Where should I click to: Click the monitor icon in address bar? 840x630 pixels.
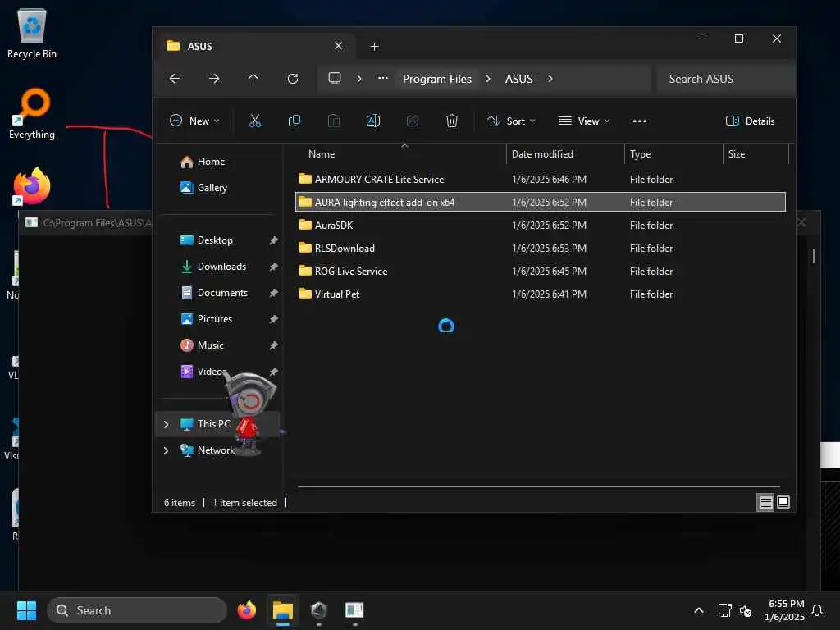335,79
